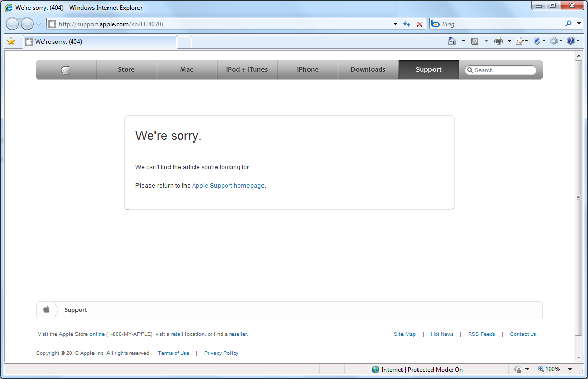This screenshot has height=379, width=588.
Task: Open the Site Map footer link
Action: pos(405,334)
